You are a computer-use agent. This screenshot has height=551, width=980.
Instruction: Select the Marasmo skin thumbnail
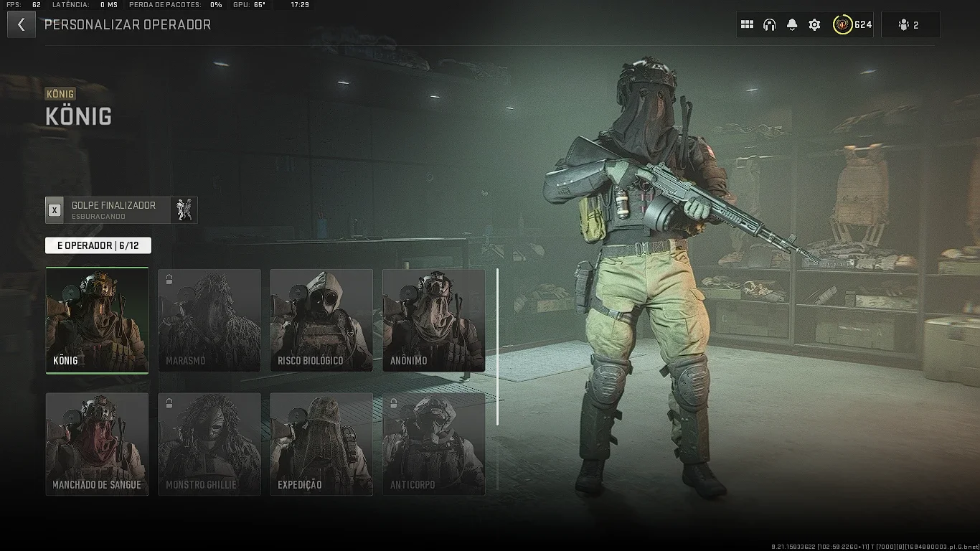tap(209, 321)
